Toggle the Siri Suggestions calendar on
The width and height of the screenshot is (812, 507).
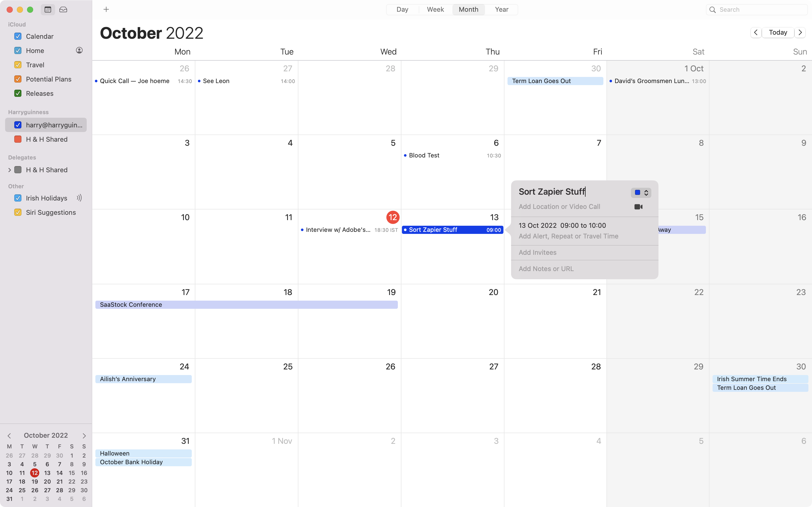coord(18,212)
